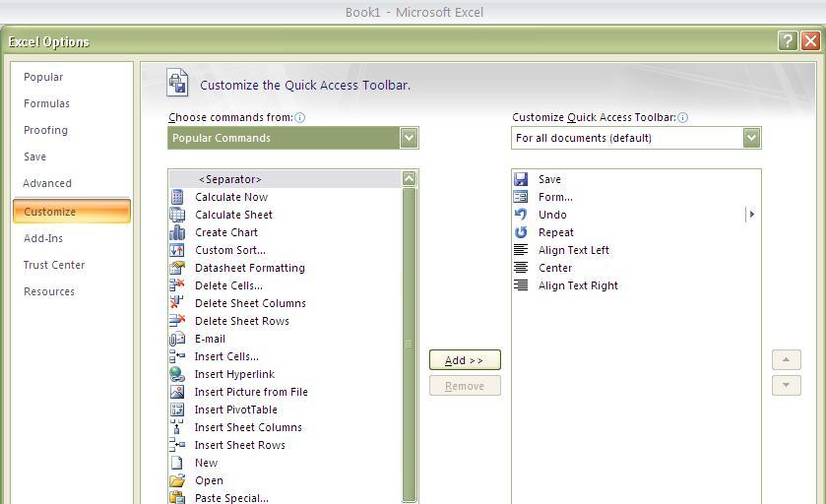Select the Undo arrow icon in toolbar list

(x=521, y=215)
